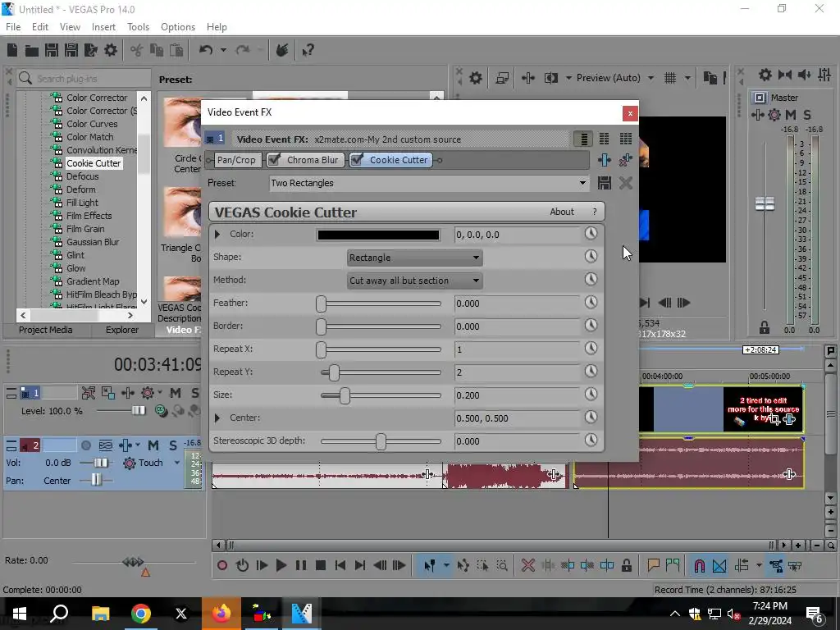Click the What's This help icon

coord(308,50)
